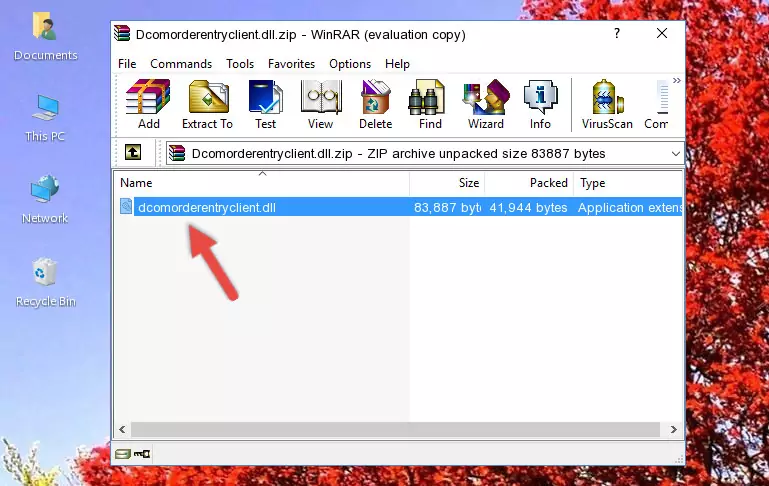This screenshot has height=486, width=769.
Task: Select This PC desktop icon
Action: pos(45,119)
